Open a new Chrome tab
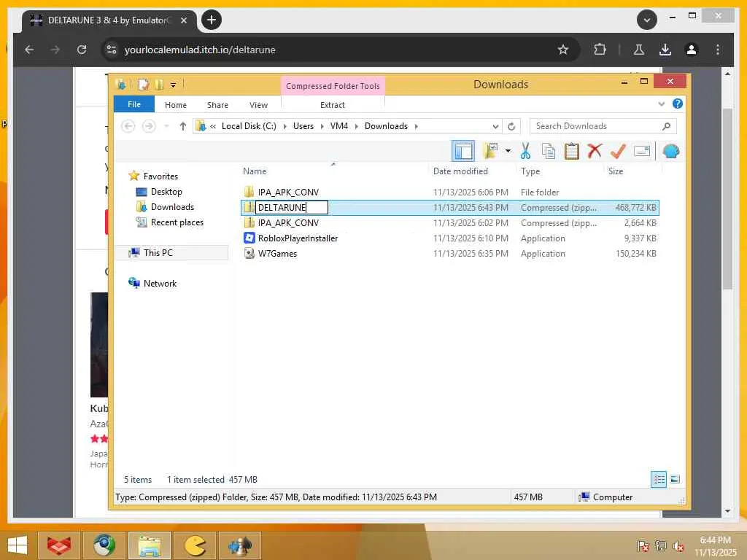 coord(212,20)
